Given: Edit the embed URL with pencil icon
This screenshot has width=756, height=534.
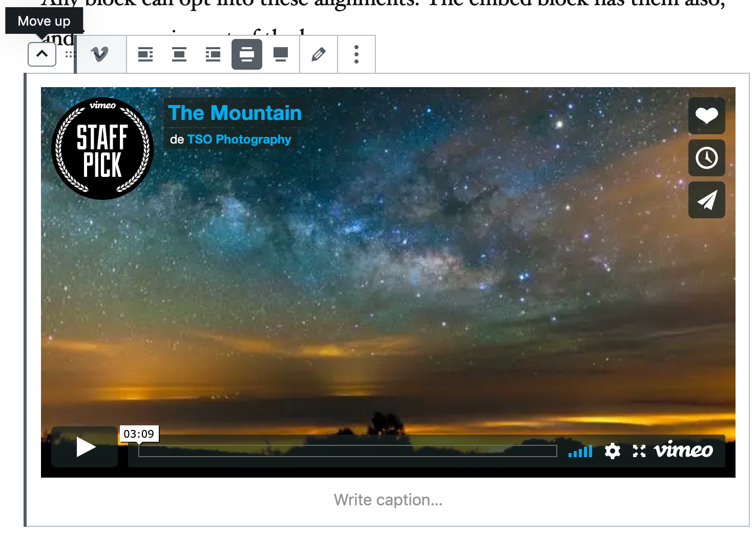Looking at the screenshot, I should pos(319,54).
